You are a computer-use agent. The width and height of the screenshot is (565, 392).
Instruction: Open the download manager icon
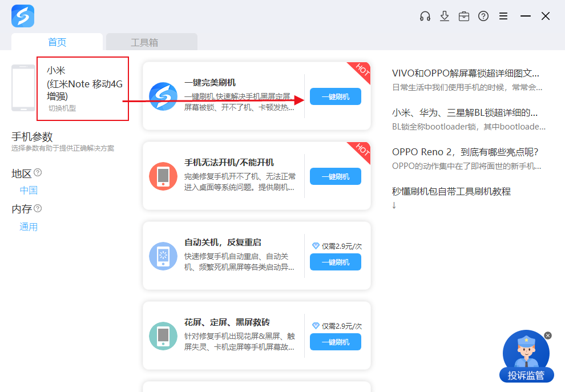point(445,16)
